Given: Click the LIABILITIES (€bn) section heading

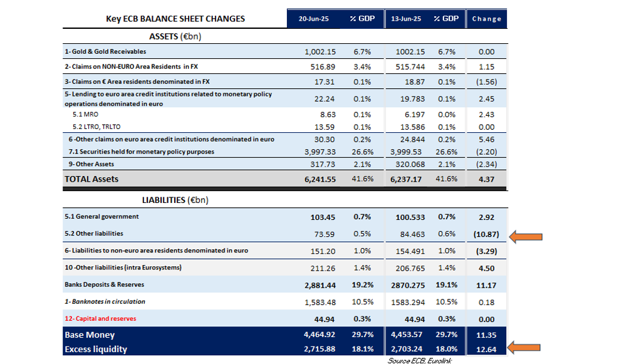Looking at the screenshot, I should (174, 200).
